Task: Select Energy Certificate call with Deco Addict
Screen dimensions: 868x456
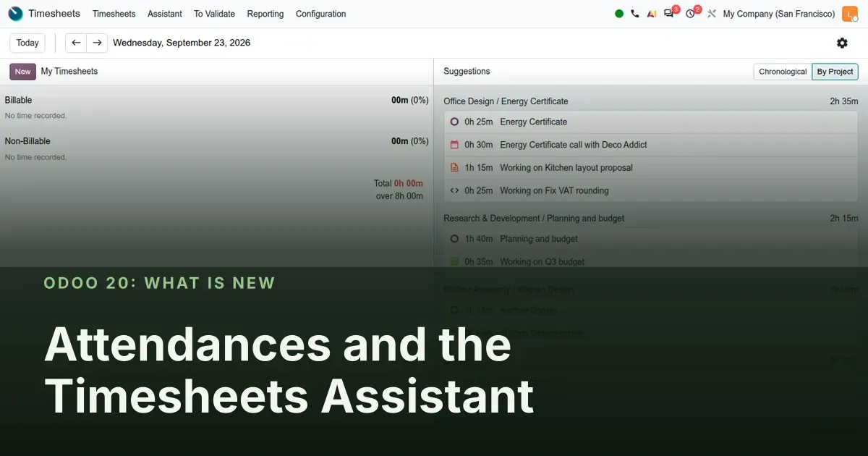Action: (x=651, y=145)
